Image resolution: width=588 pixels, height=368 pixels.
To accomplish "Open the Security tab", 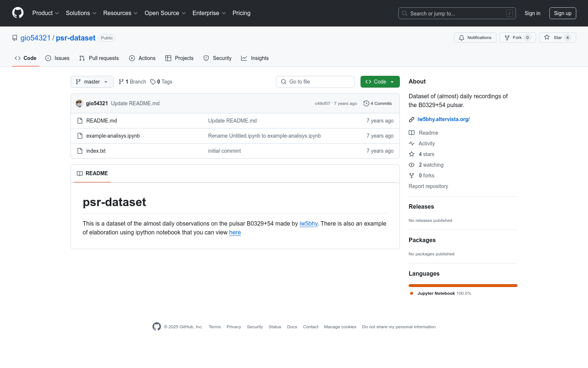I will 218,58.
